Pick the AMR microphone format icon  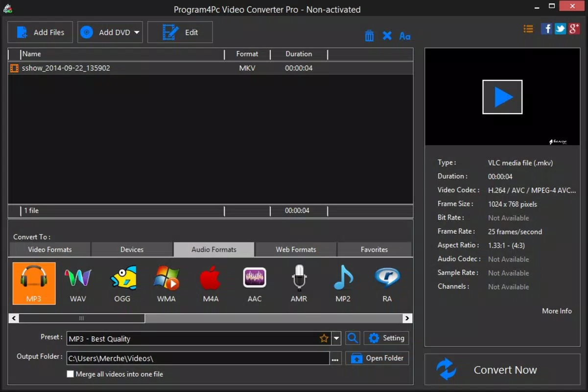(299, 283)
